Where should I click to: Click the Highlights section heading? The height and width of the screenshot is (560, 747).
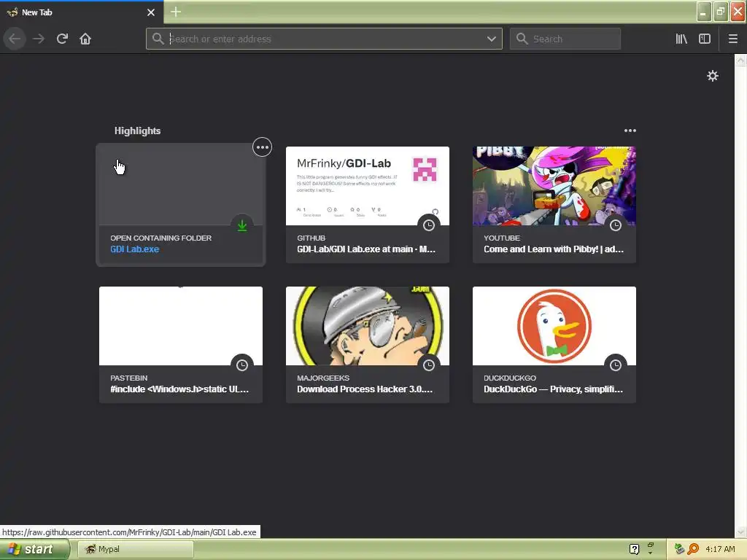137,131
